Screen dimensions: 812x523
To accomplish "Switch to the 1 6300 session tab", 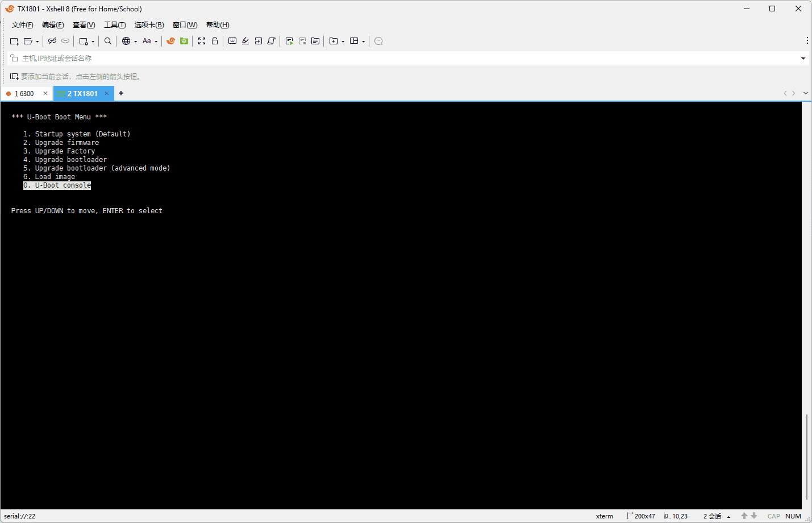I will pos(24,94).
